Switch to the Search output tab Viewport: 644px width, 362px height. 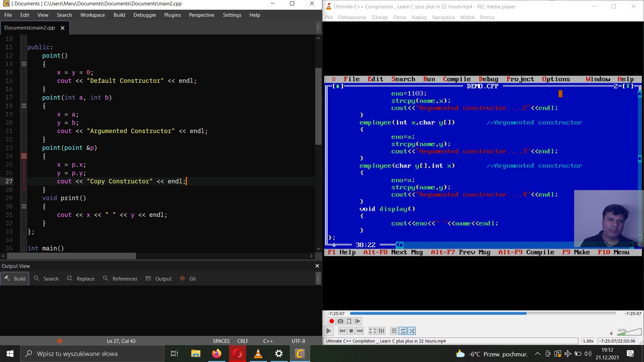(46, 279)
